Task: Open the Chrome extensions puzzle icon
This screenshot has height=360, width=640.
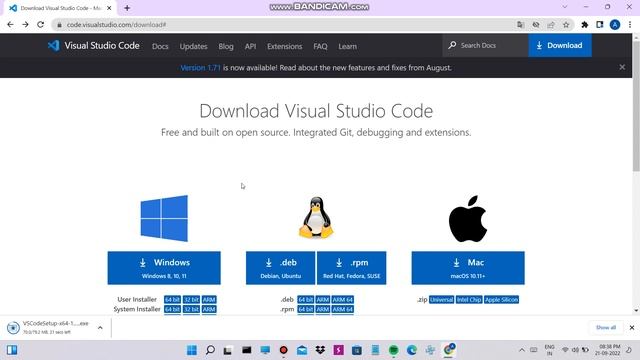Action: point(584,25)
